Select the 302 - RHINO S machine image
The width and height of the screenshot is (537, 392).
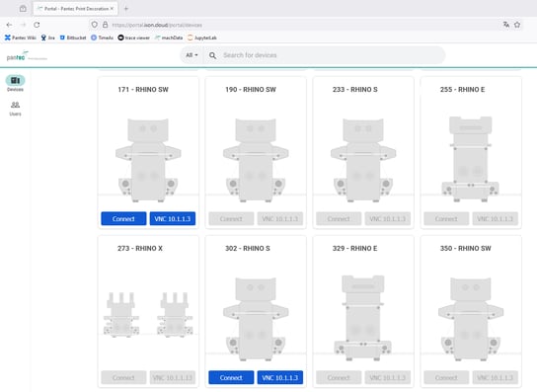coord(256,319)
